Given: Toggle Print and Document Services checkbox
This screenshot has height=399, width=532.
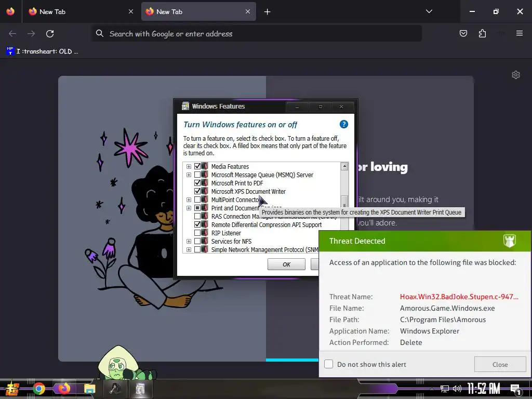Looking at the screenshot, I should 197,208.
